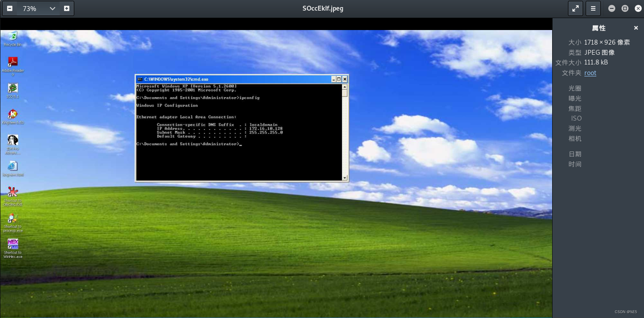The height and width of the screenshot is (318, 644).
Task: Click the JPEG 图像 type value
Action: (x=599, y=53)
